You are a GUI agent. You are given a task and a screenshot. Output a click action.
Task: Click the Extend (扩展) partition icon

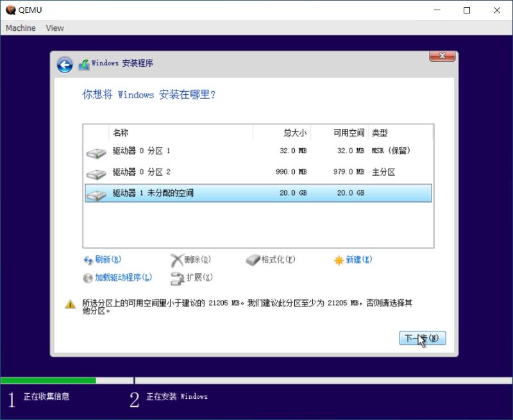click(175, 278)
